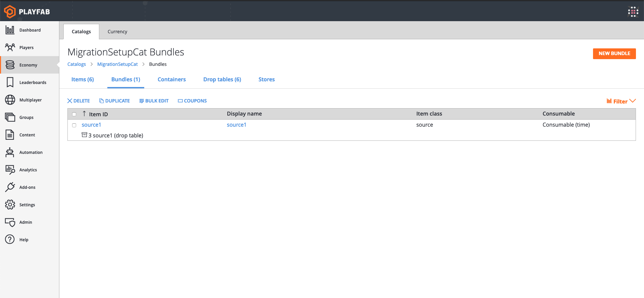
Task: Go to Players in the sidebar
Action: click(30, 47)
